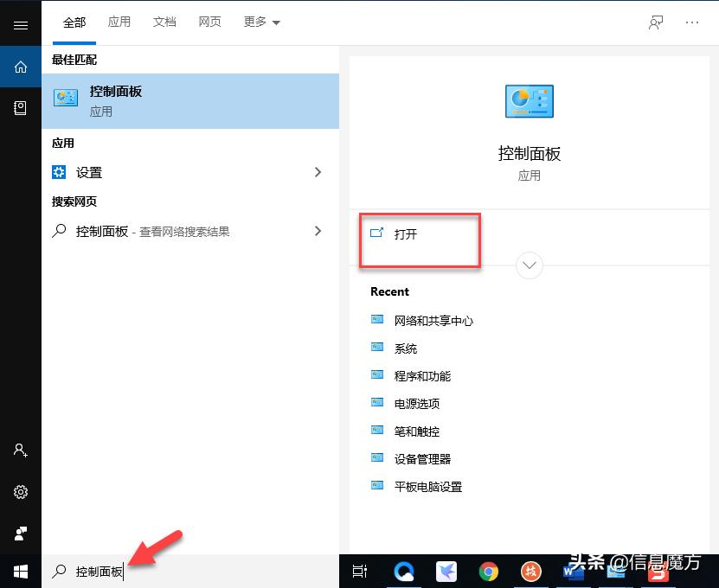Image resolution: width=719 pixels, height=588 pixels.
Task: Open 电源选项 from Recent list
Action: [417, 403]
